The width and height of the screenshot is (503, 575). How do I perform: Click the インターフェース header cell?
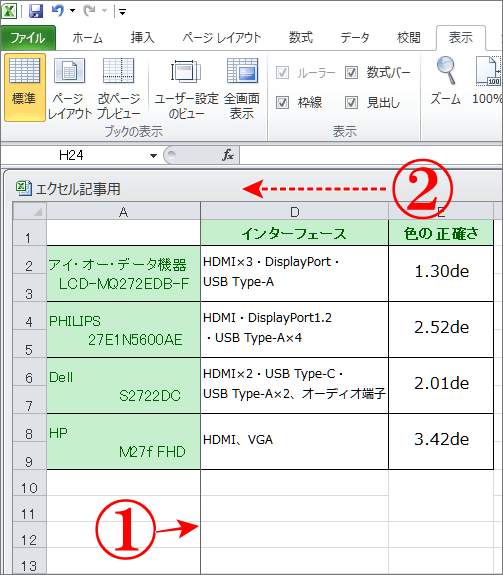tap(294, 233)
